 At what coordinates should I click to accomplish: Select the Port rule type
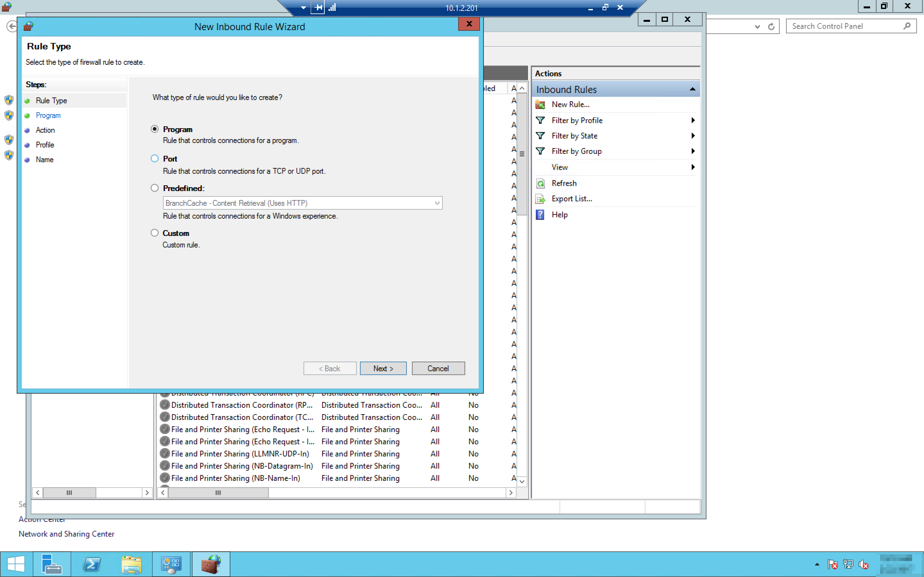click(x=155, y=158)
